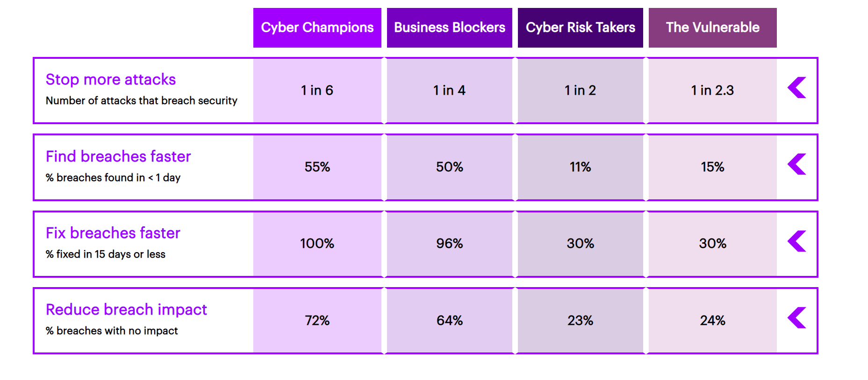
Task: Click the Fix breaches faster heading
Action: pos(113,233)
